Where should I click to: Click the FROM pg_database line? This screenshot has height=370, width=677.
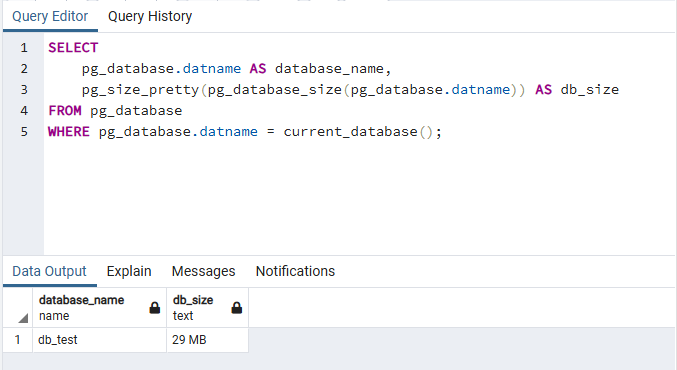[115, 111]
